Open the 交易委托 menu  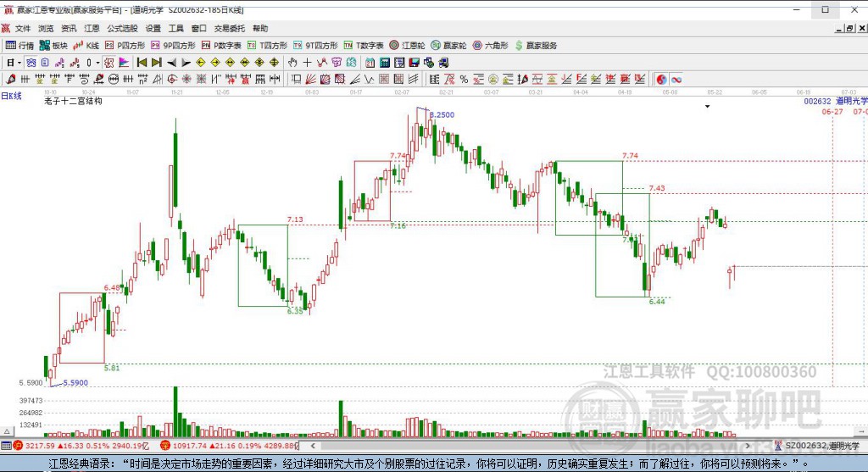230,28
